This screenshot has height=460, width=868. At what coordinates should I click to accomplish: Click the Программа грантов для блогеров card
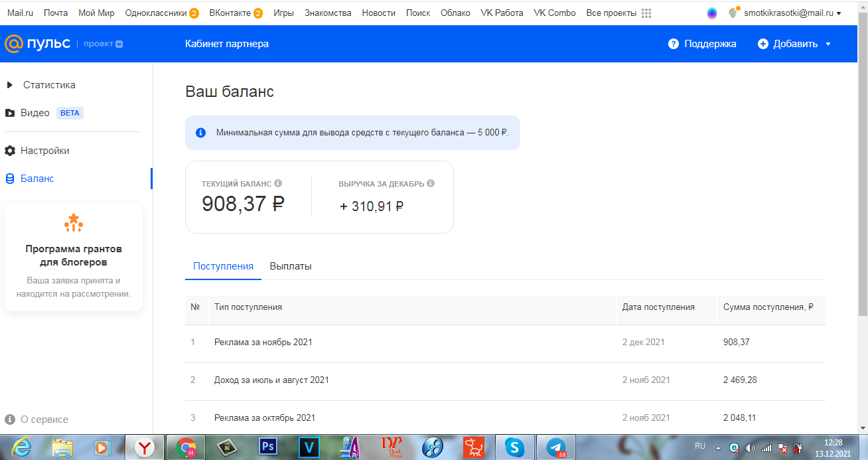pos(74,257)
